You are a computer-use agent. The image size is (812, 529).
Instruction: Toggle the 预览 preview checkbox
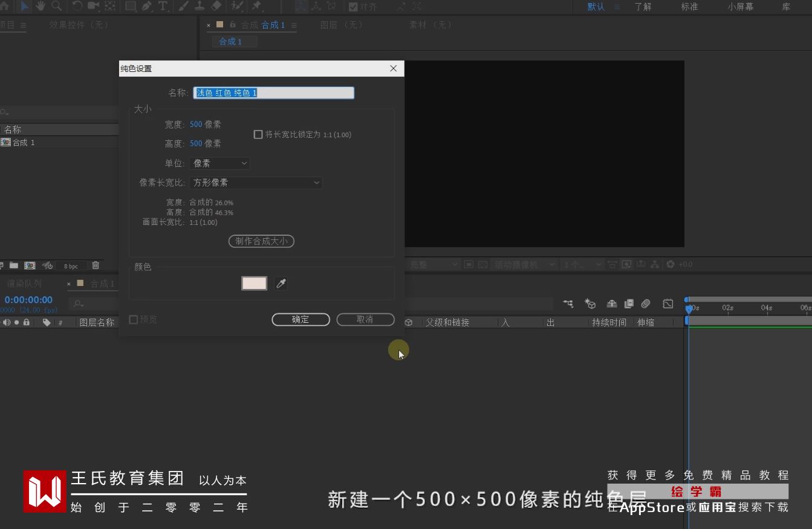[x=134, y=319]
